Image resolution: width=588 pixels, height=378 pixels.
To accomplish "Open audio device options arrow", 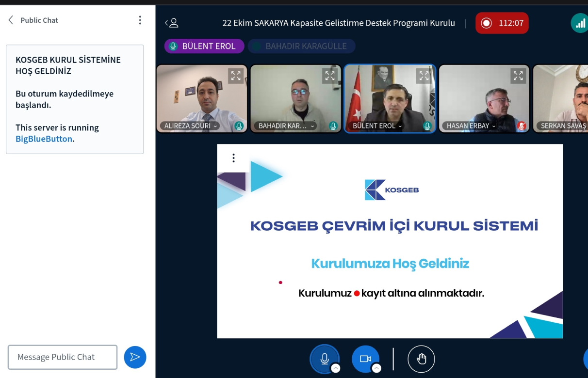I will pyautogui.click(x=335, y=368).
